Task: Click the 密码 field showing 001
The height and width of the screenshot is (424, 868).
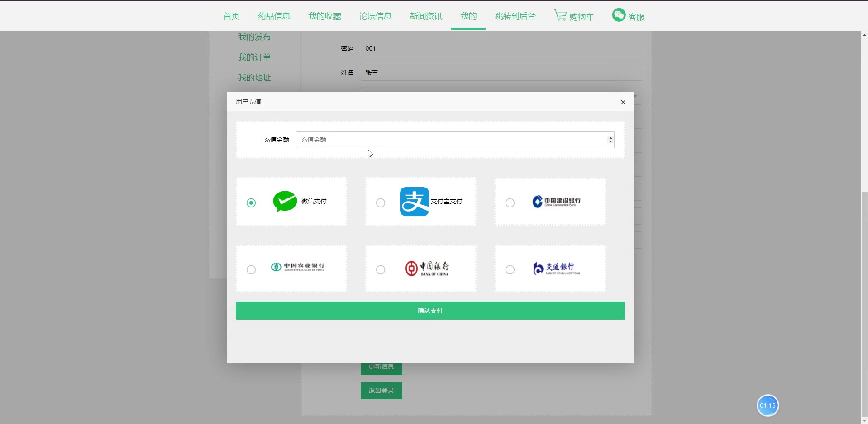Action: tap(501, 48)
